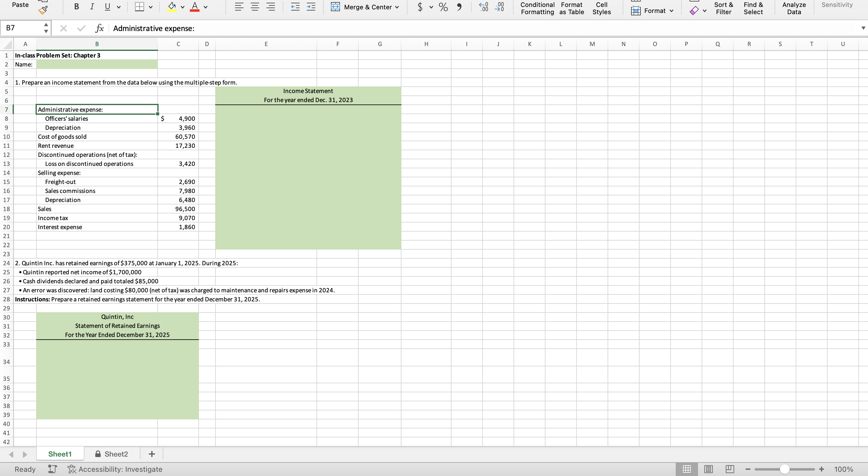The image size is (868, 476).
Task: Toggle bold formatting
Action: pyautogui.click(x=77, y=7)
